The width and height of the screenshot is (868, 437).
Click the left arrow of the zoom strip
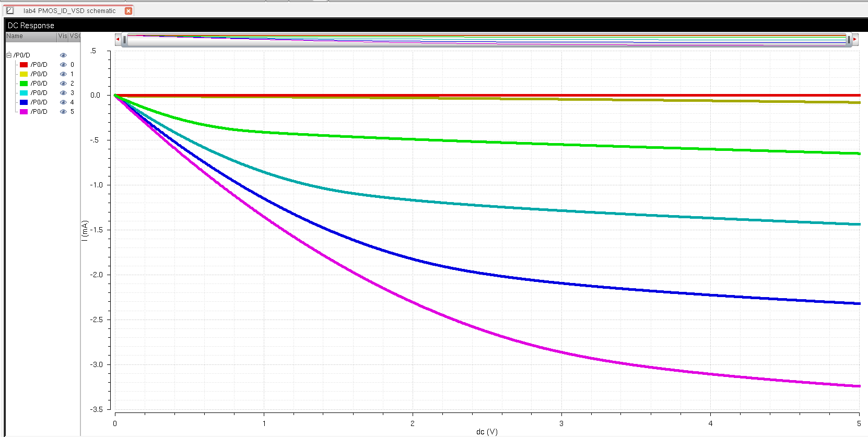tap(118, 39)
